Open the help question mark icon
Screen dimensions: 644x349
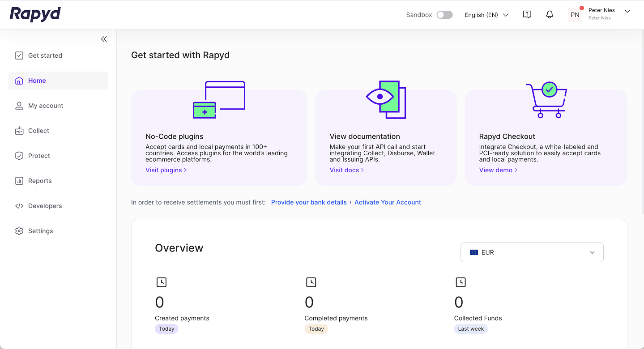point(527,15)
